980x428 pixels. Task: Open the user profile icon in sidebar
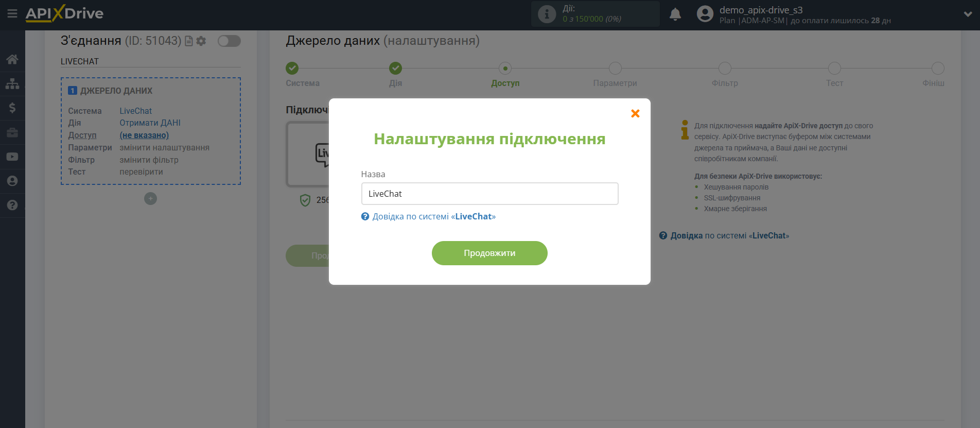point(12,181)
